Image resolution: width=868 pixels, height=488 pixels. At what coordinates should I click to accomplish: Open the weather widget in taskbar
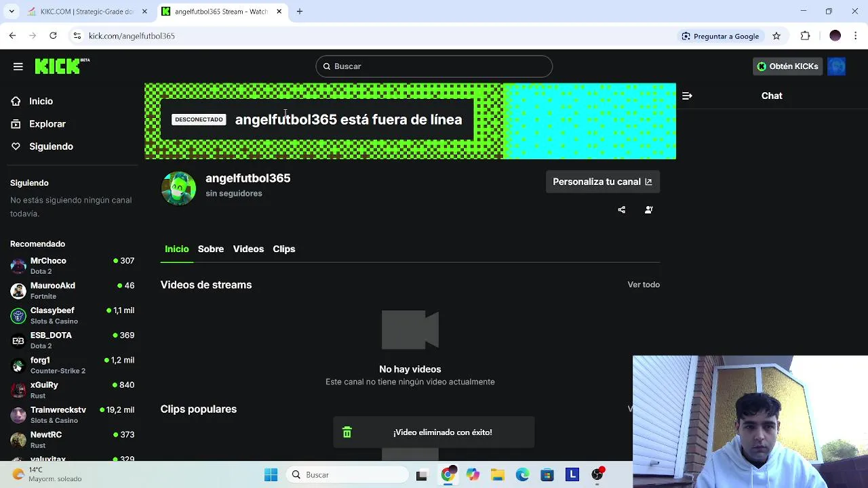tap(47, 474)
